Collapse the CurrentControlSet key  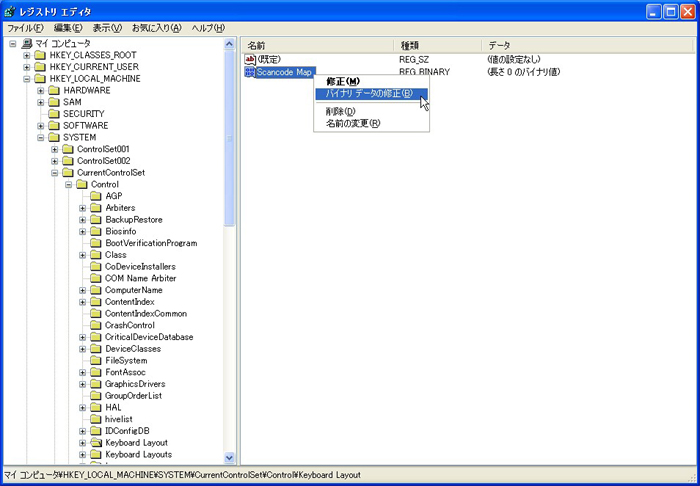tap(54, 173)
